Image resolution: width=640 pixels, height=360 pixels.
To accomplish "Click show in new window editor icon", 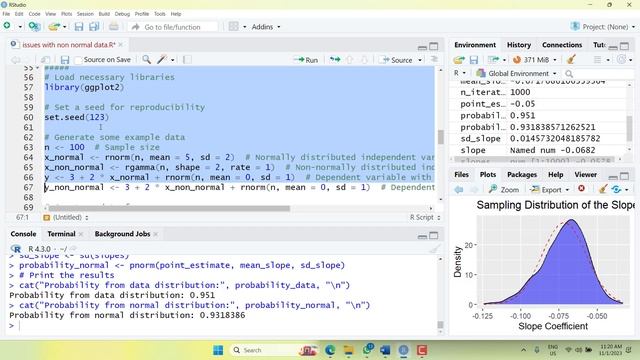I will (45, 60).
